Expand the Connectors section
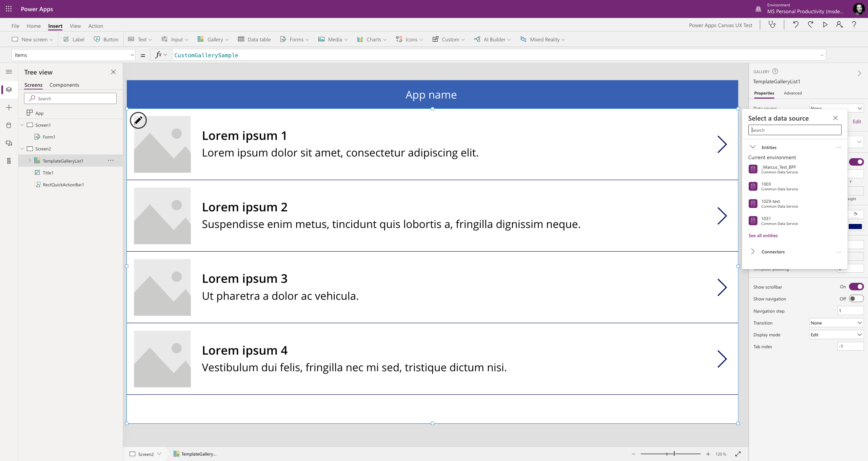The height and width of the screenshot is (461, 868). pyautogui.click(x=753, y=251)
